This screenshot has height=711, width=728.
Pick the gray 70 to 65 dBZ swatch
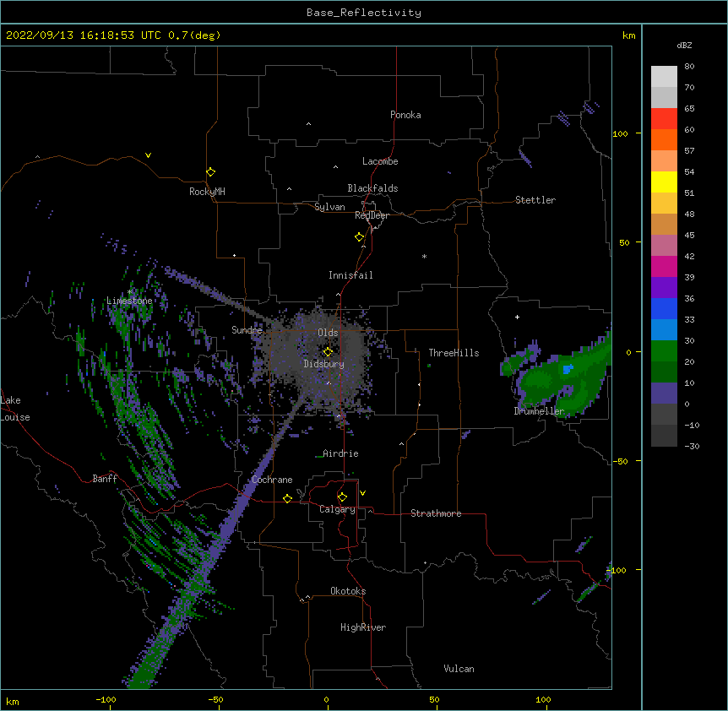pos(664,97)
